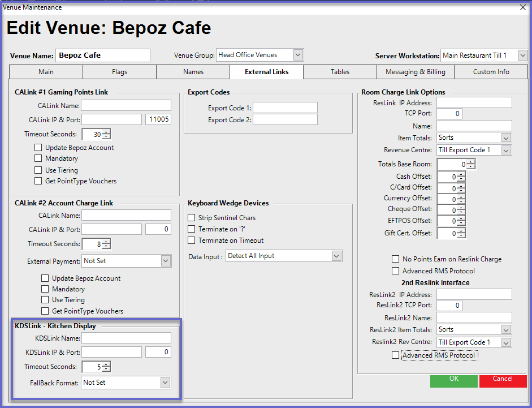Check No Points Earn on Reslink Charge

coord(395,259)
